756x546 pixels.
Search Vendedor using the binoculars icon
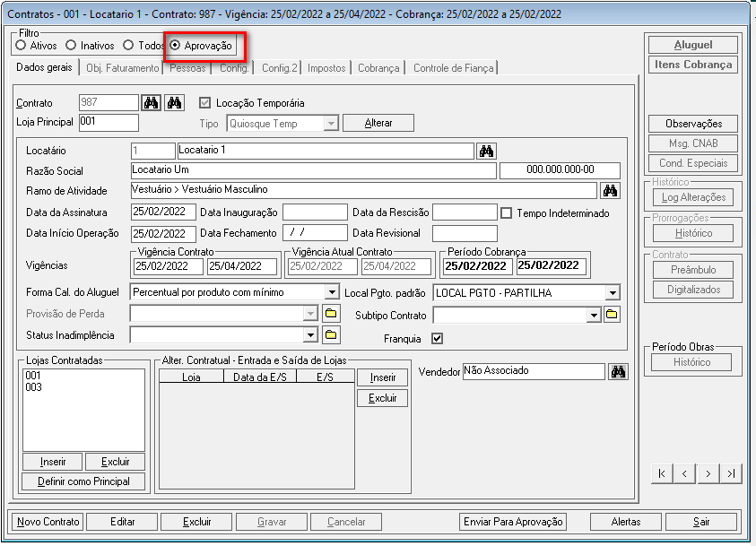coord(618,371)
